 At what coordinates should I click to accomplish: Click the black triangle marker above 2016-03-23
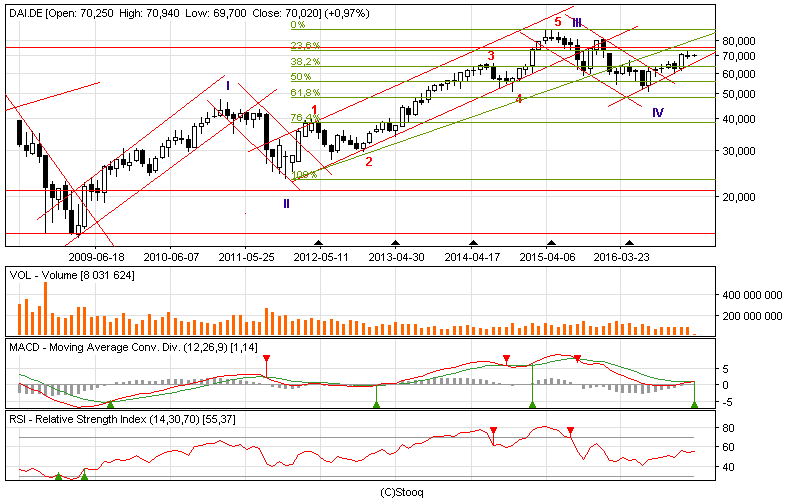(630, 243)
